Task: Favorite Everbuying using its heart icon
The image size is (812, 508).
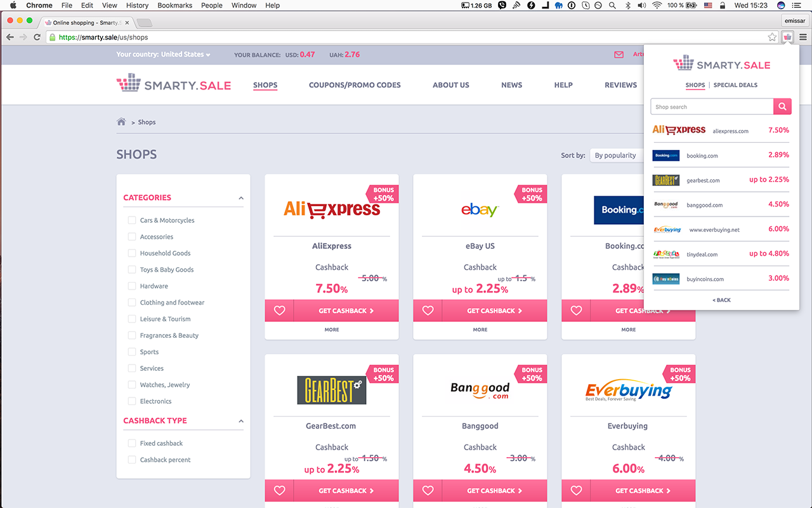Action: (x=576, y=490)
